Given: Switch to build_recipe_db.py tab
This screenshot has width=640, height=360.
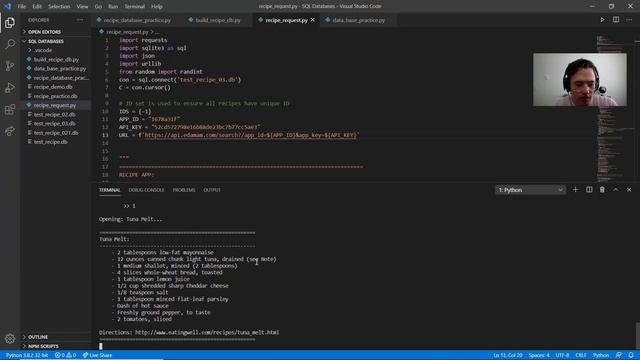Looking at the screenshot, I should click(x=218, y=20).
